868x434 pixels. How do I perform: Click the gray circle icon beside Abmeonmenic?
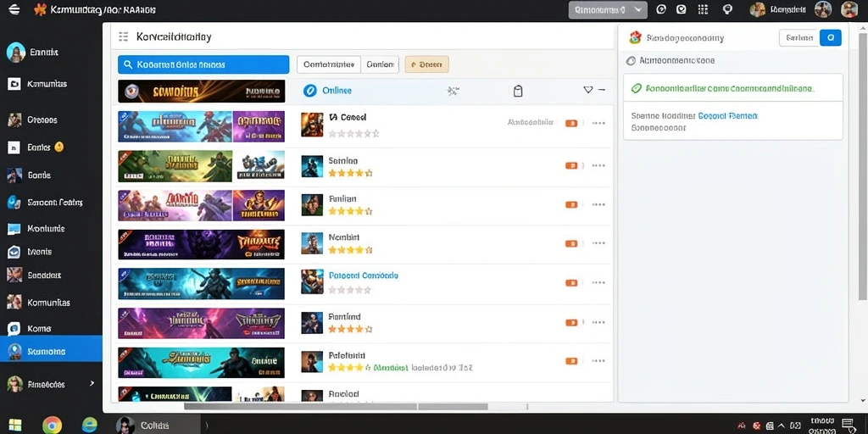click(631, 61)
